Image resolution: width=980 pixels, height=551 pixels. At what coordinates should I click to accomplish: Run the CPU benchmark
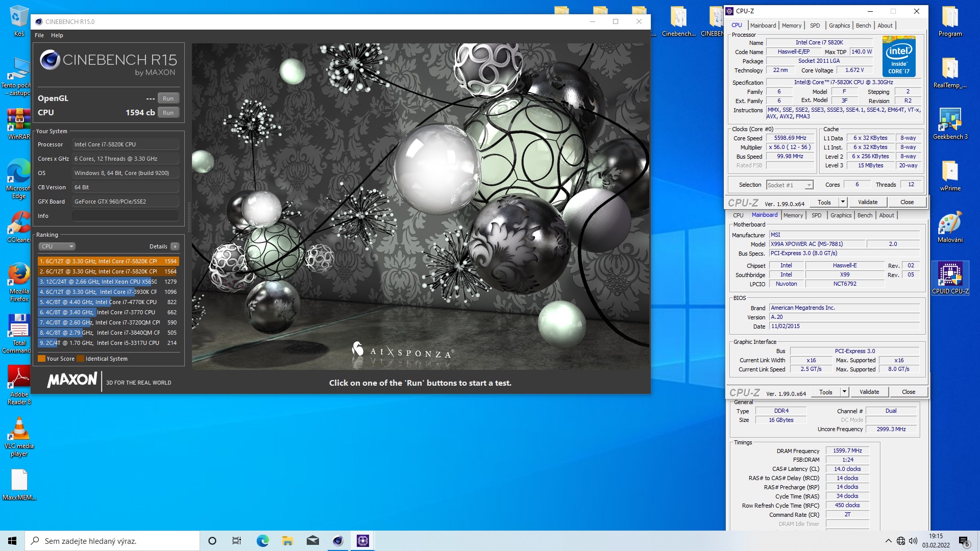(168, 113)
